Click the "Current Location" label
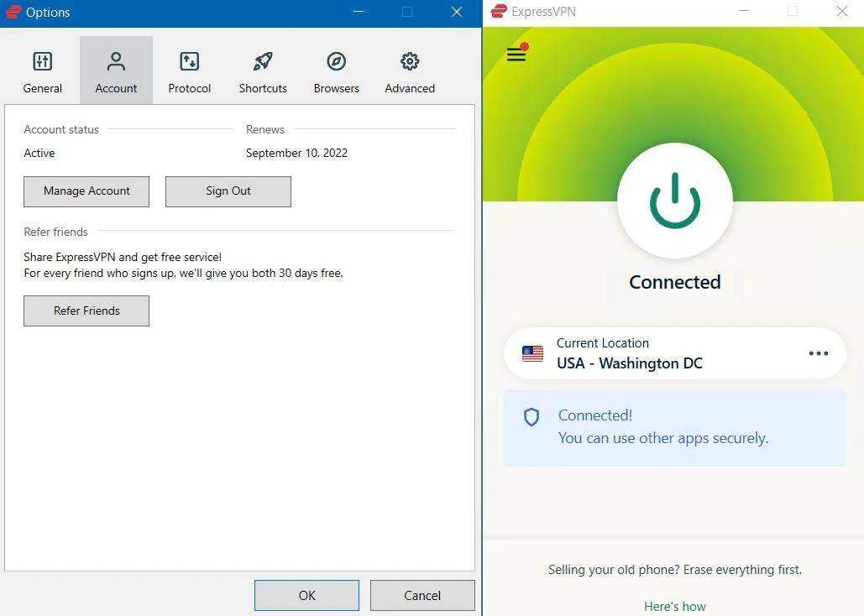The height and width of the screenshot is (616, 864). (x=603, y=342)
